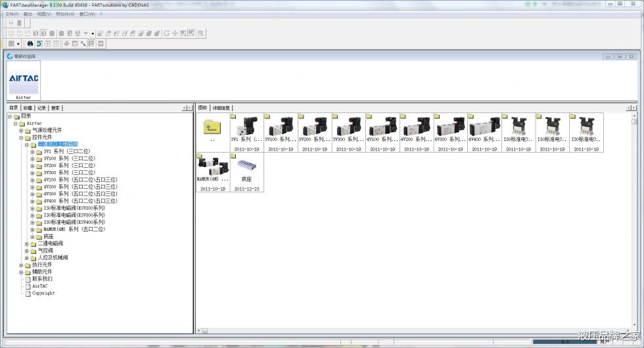The width and height of the screenshot is (644, 348).
Task: Switch to the 搜索 tab
Action: [x=56, y=108]
